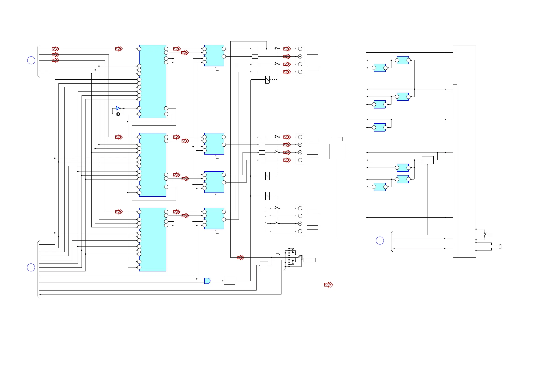Click the topmost relay coil symbol

tap(267, 79)
